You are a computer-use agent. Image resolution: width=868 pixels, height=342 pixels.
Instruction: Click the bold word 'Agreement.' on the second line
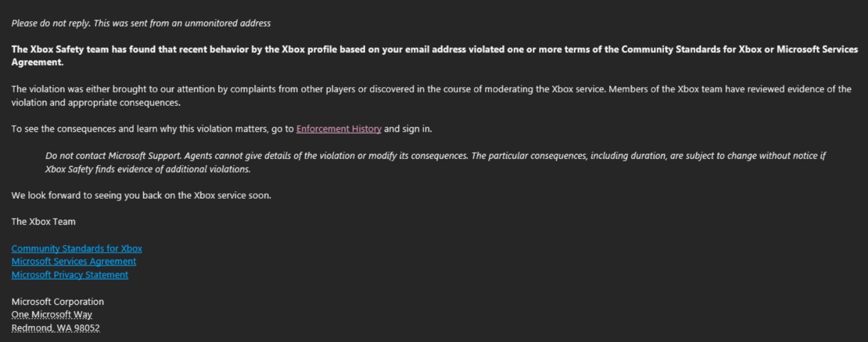coord(37,62)
